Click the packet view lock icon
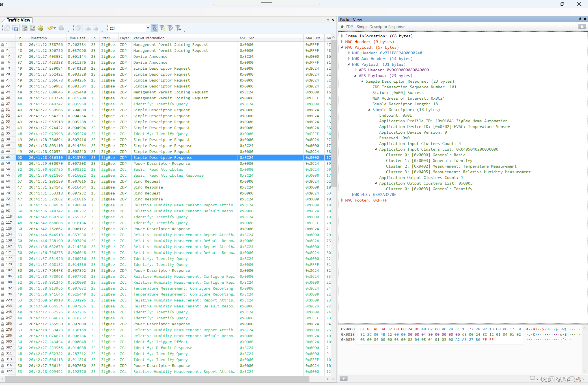588x385 pixels. click(582, 27)
